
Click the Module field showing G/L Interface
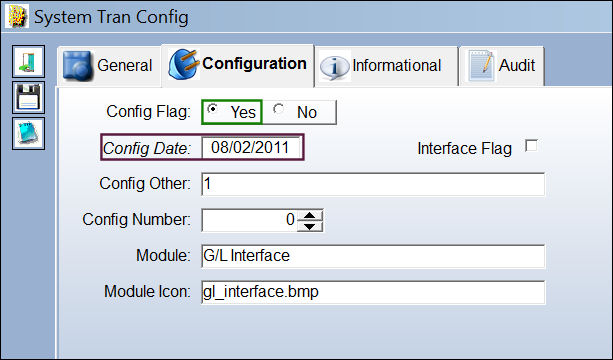click(x=373, y=256)
